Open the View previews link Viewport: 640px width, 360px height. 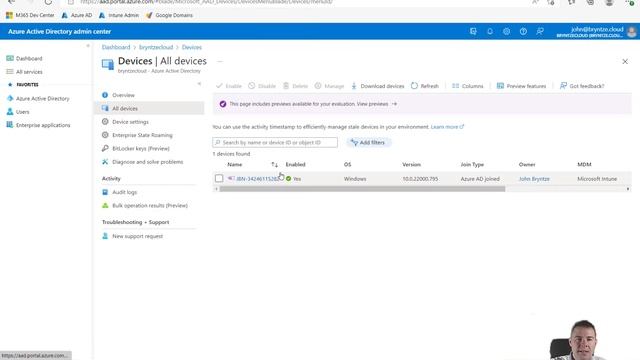376,104
